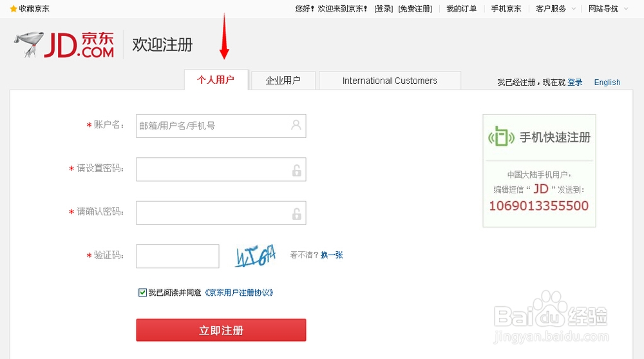644x359 pixels.
Task: Open the 京东用户注册协议 link
Action: [239, 293]
